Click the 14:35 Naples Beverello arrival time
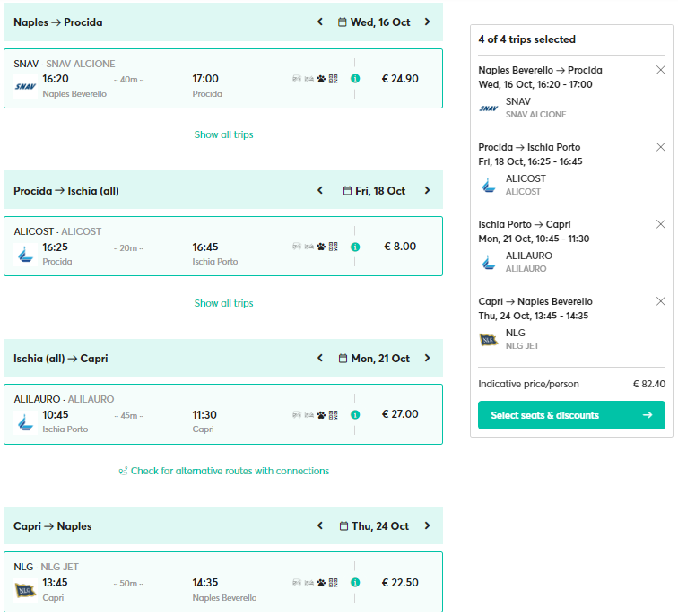Viewport: 678px width, 616px height. 205,583
